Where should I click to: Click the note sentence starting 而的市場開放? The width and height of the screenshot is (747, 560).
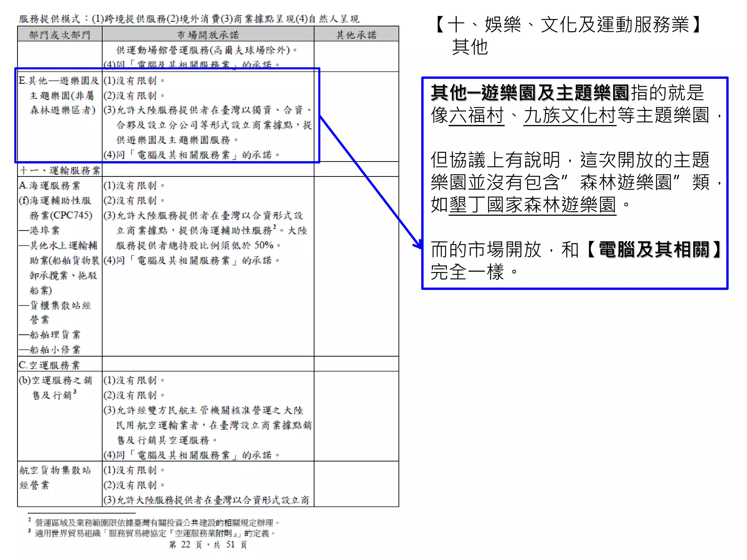577,261
